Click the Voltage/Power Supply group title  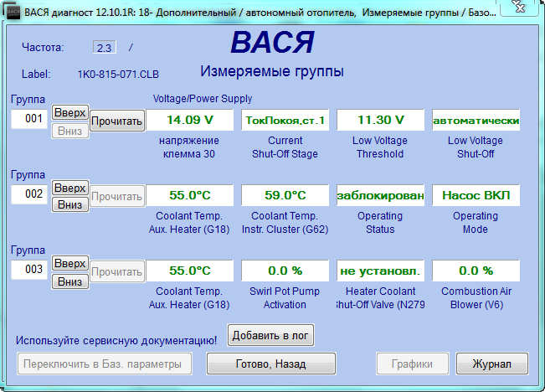coord(203,99)
